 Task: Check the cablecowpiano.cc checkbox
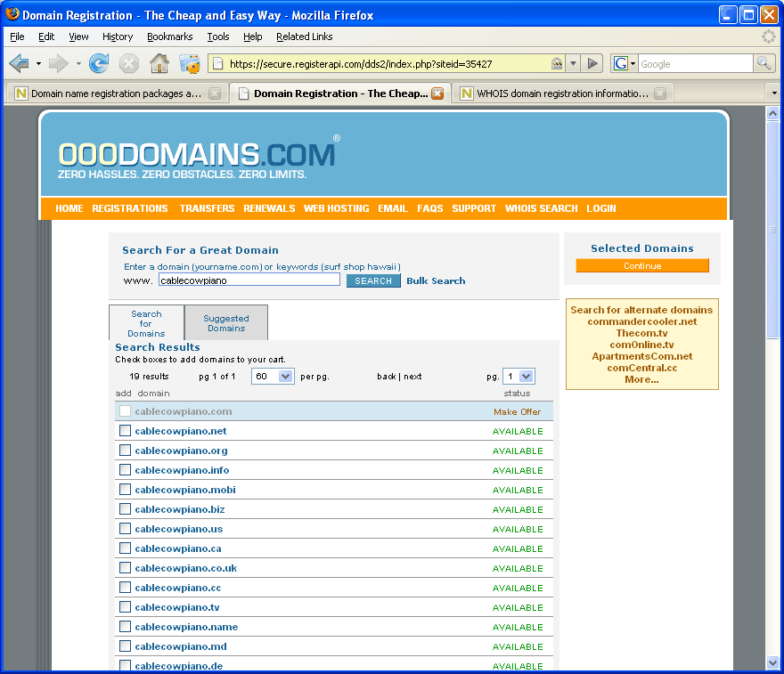[x=125, y=587]
